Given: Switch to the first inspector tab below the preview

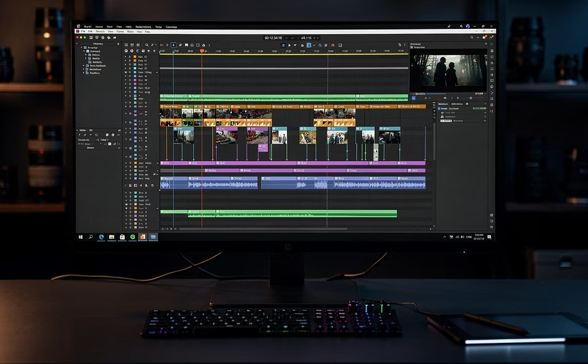Looking at the screenshot, I should 443,104.
